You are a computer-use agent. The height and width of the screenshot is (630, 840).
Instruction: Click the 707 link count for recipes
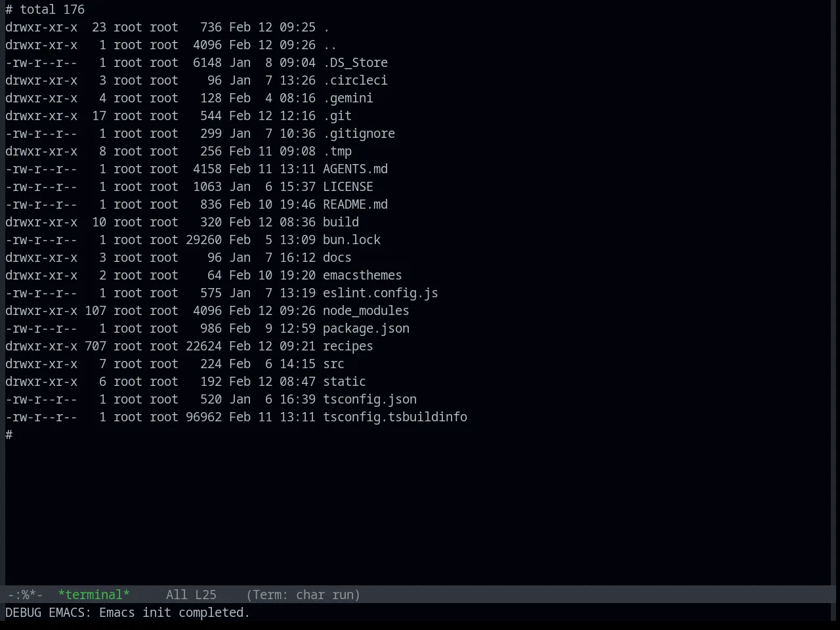point(95,346)
